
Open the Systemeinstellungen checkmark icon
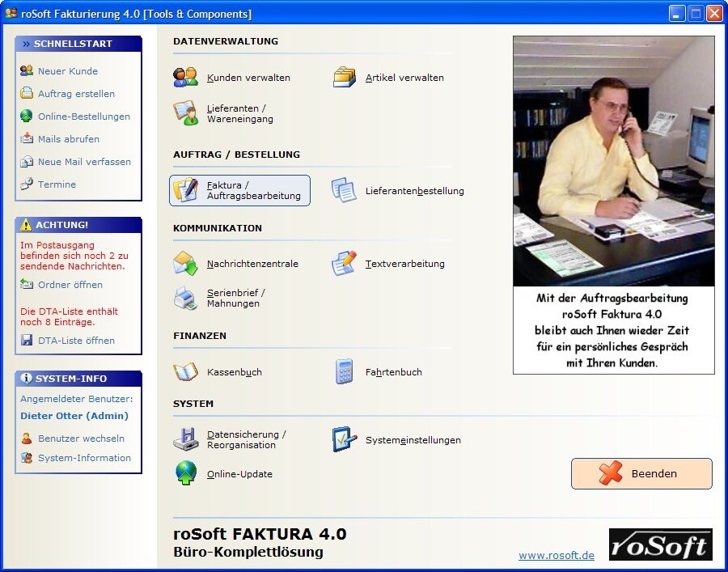coord(344,439)
